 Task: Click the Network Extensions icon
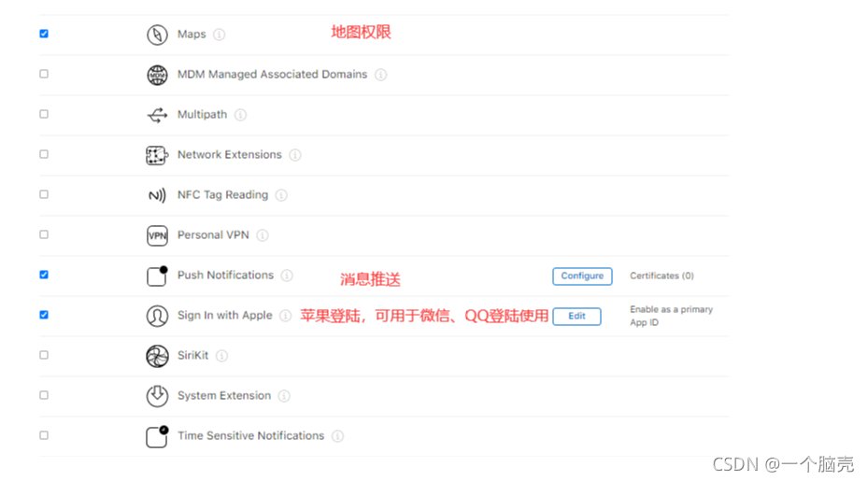(x=157, y=156)
